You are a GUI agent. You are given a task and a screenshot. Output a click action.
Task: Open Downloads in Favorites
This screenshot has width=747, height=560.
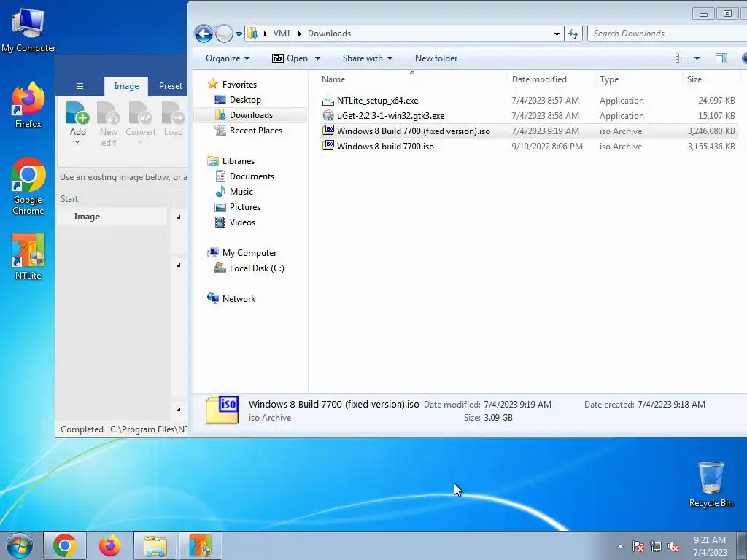click(x=251, y=114)
